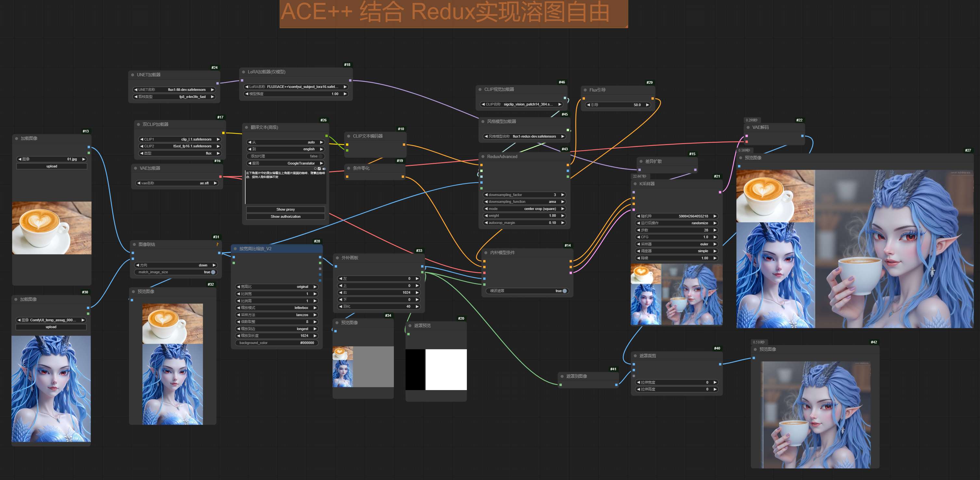Uncheck the checkbox above translate text box
Screen dimensions: 980x480
point(319,169)
